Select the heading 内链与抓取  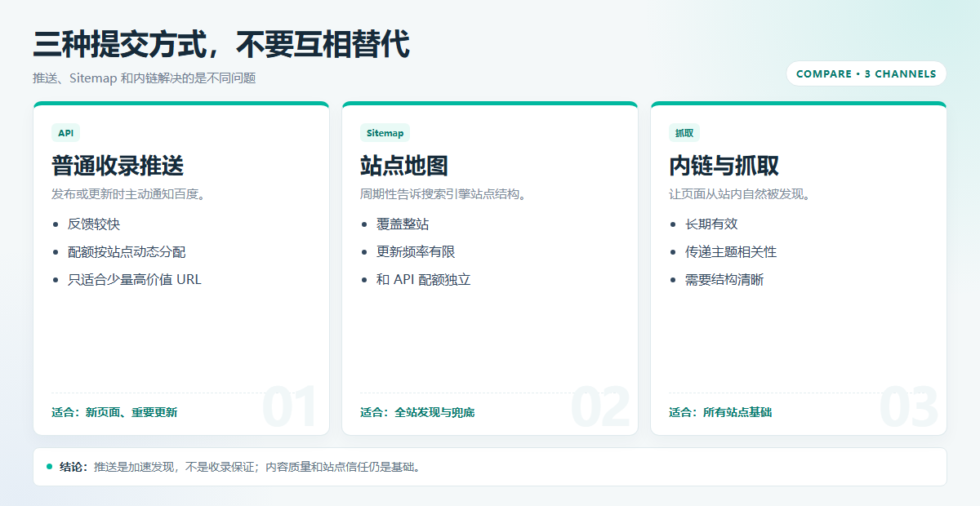724,166
